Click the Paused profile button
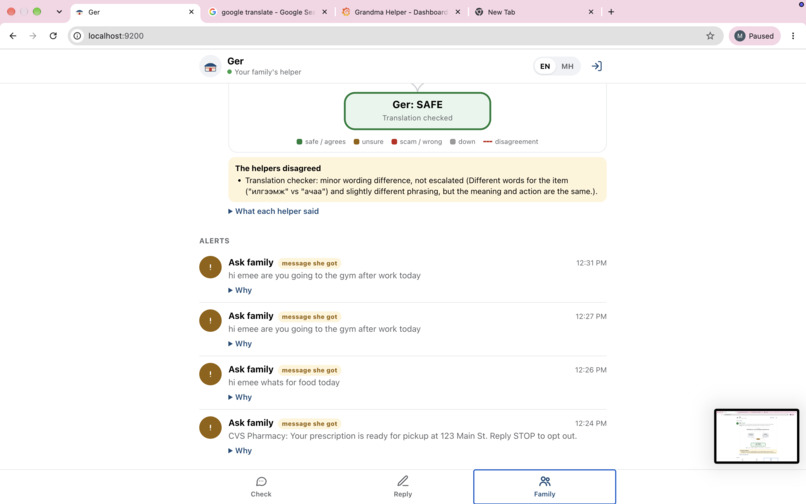This screenshot has width=806, height=504. click(x=754, y=36)
